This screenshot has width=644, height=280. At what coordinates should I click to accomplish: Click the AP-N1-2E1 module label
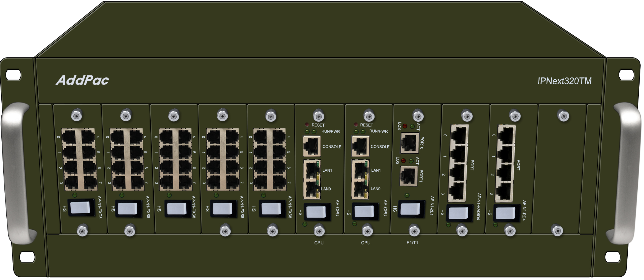tap(432, 206)
